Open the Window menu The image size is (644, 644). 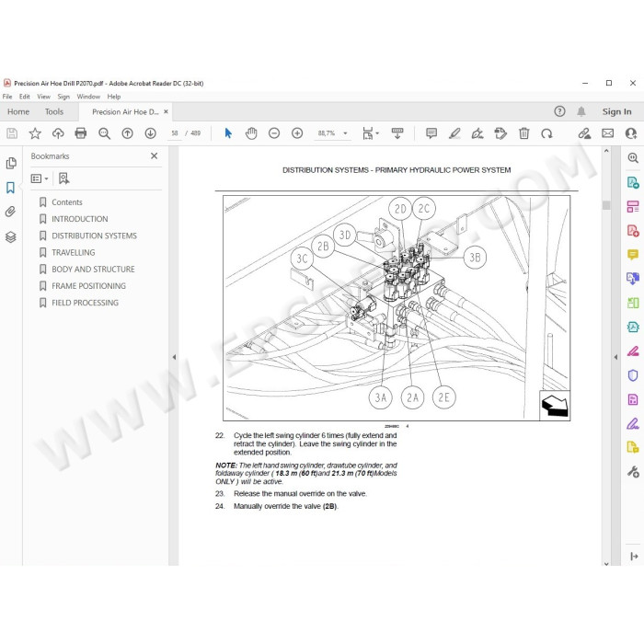[x=88, y=97]
